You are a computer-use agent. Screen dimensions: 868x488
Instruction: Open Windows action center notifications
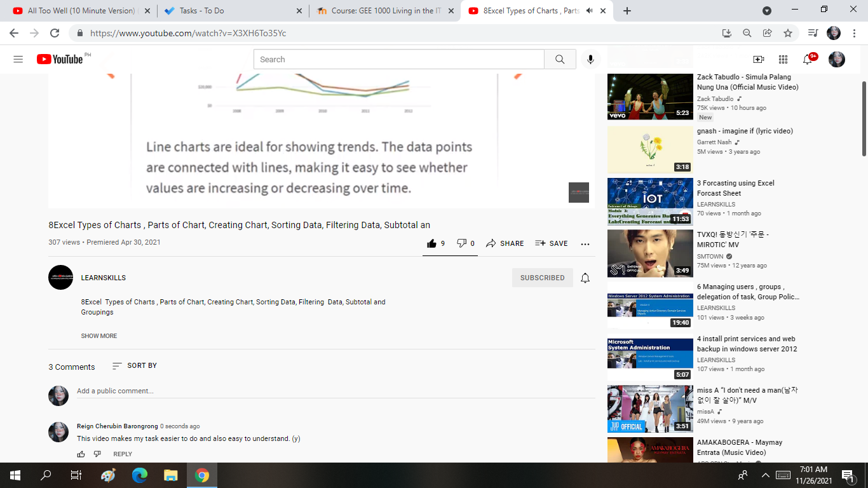click(x=847, y=475)
